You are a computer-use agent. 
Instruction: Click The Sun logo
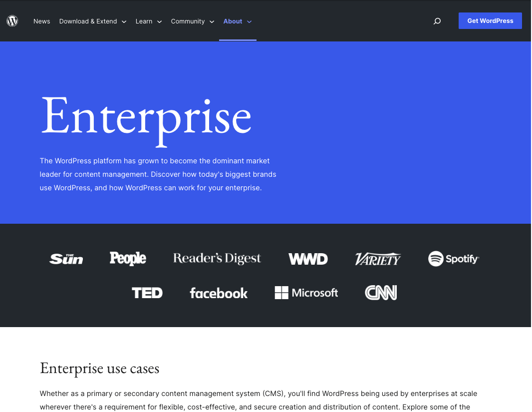point(66,259)
